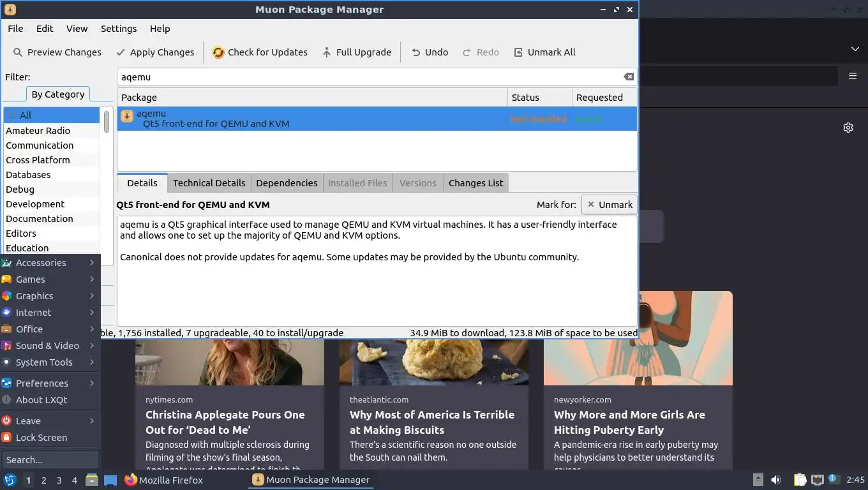Expand the Graphics submenu
The image size is (868, 490).
(x=50, y=296)
